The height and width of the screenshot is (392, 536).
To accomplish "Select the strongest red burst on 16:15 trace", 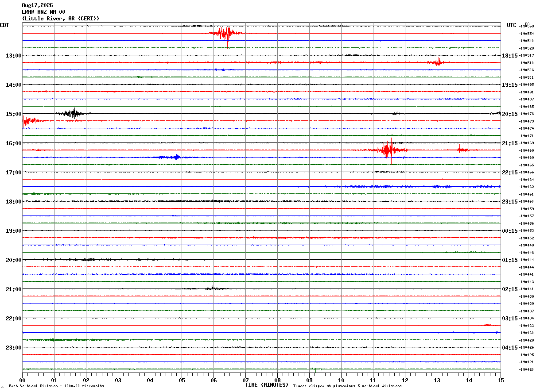I will point(388,150).
